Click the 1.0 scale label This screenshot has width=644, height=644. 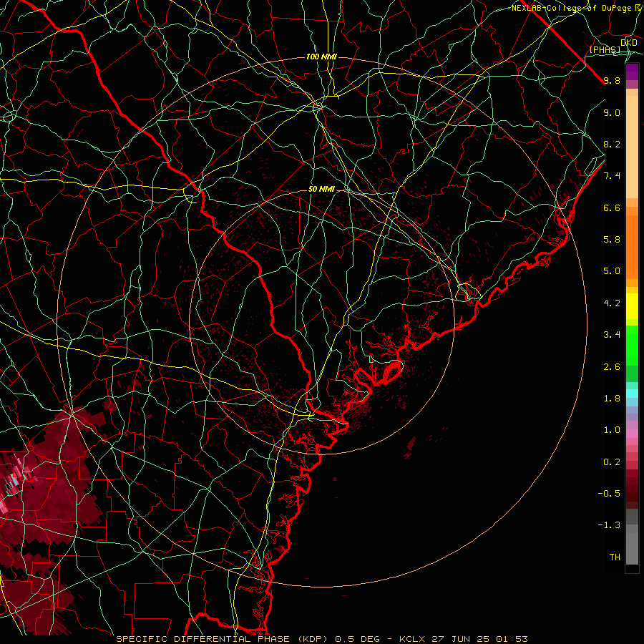[612, 430]
